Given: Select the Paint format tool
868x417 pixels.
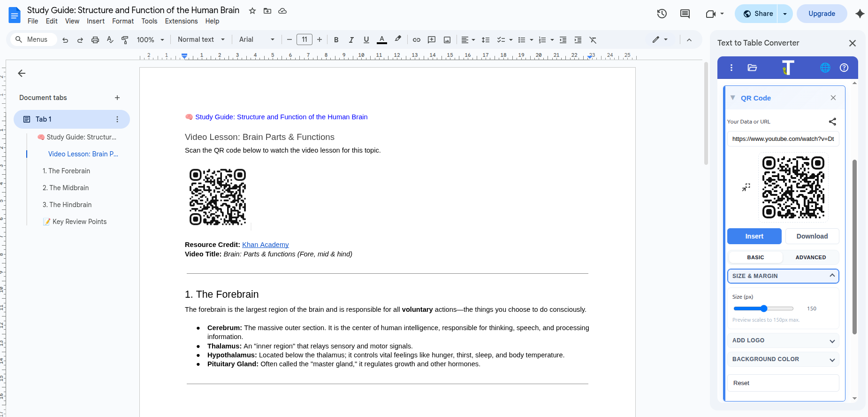Looking at the screenshot, I should pos(125,40).
